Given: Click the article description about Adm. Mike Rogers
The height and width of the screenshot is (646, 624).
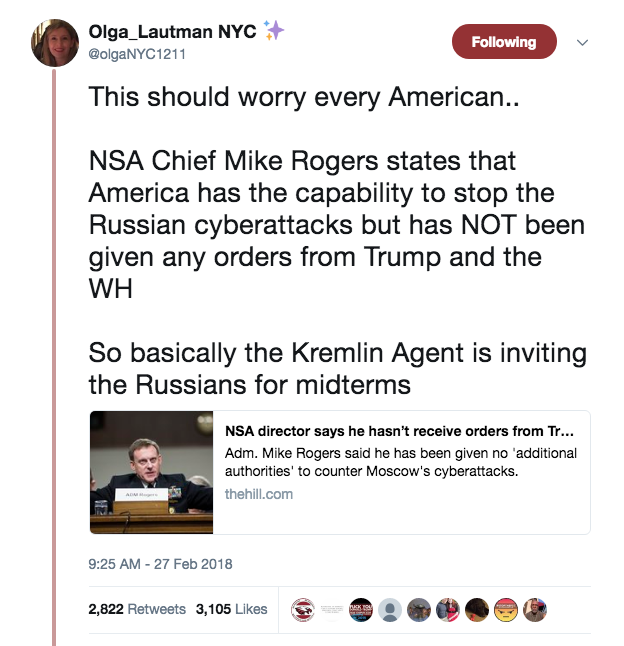Looking at the screenshot, I should tap(401, 462).
